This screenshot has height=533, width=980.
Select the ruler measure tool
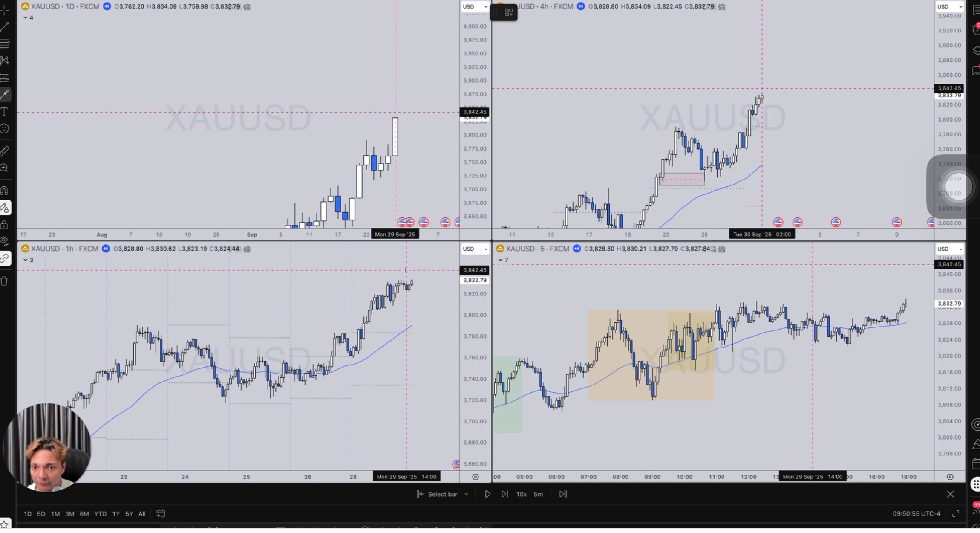(5, 151)
